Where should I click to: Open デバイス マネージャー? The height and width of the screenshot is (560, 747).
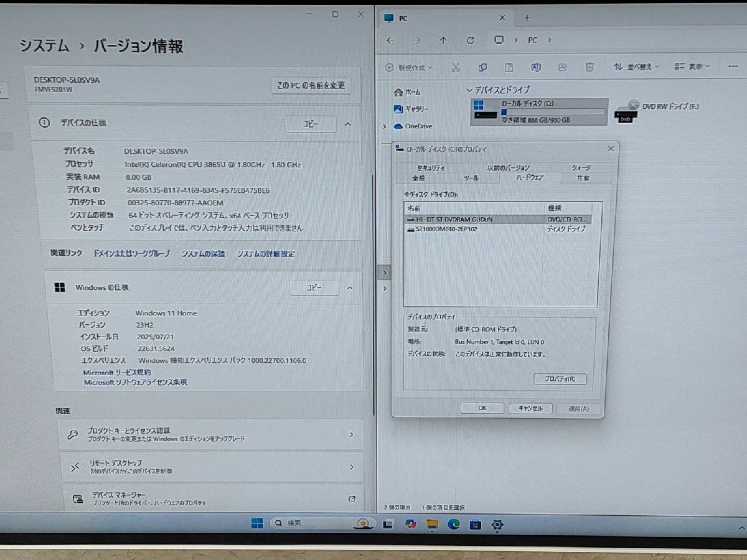(x=212, y=498)
